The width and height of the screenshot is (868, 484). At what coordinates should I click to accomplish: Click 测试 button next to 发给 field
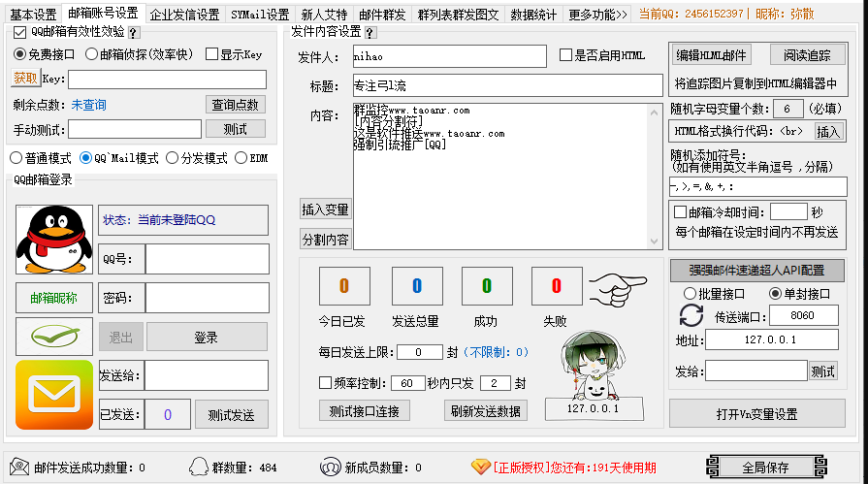[822, 371]
